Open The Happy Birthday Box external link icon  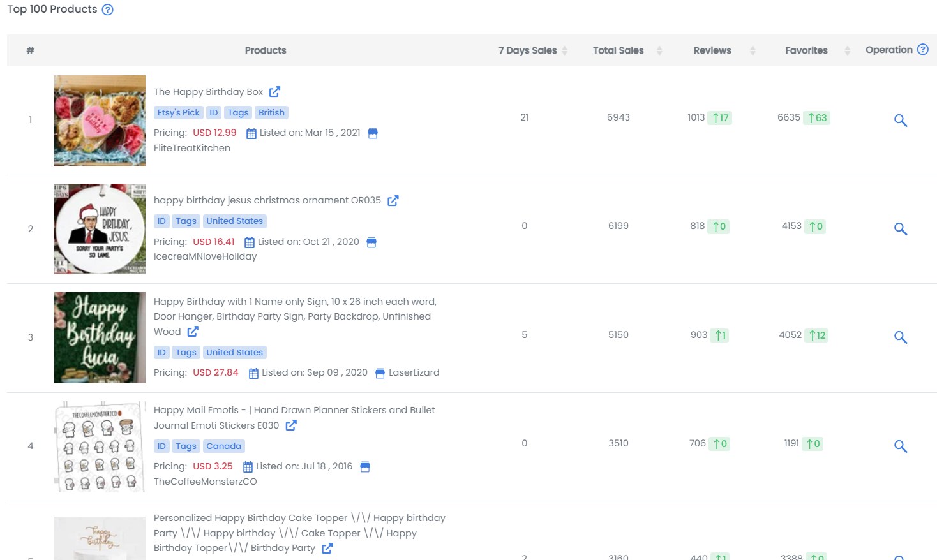tap(274, 92)
